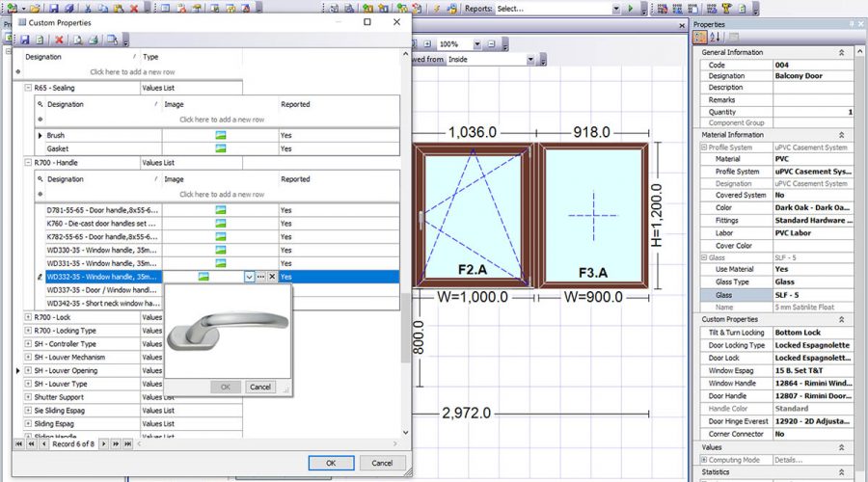The width and height of the screenshot is (868, 482).
Task: Expand the SH - Louver Mechanism row
Action: tap(28, 357)
